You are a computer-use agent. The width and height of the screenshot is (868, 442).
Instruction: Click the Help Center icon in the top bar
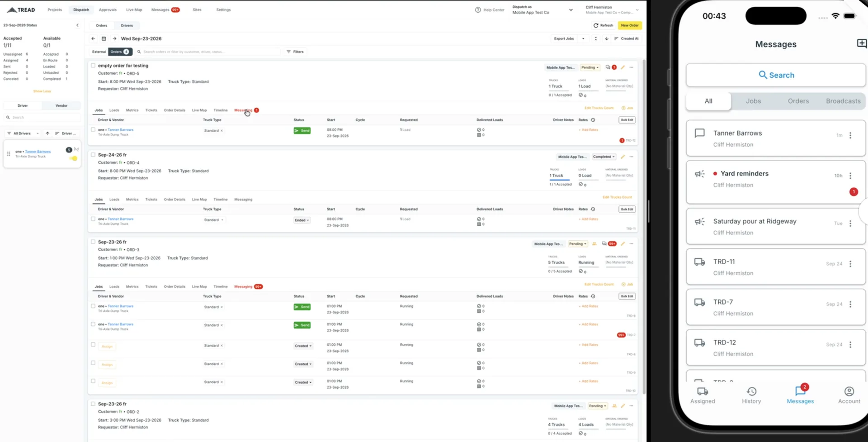[x=478, y=10]
